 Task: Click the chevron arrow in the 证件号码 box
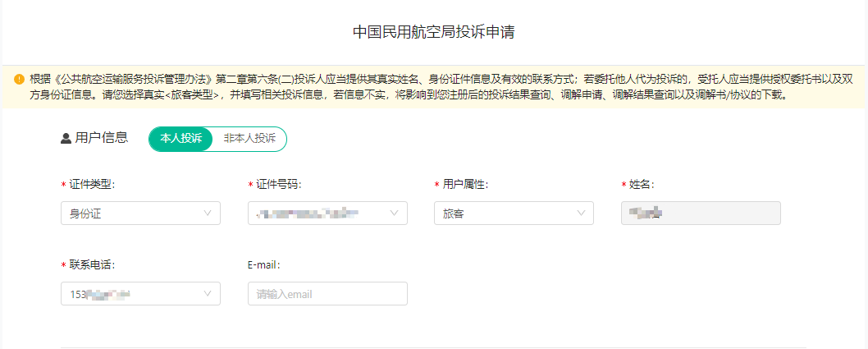point(395,214)
